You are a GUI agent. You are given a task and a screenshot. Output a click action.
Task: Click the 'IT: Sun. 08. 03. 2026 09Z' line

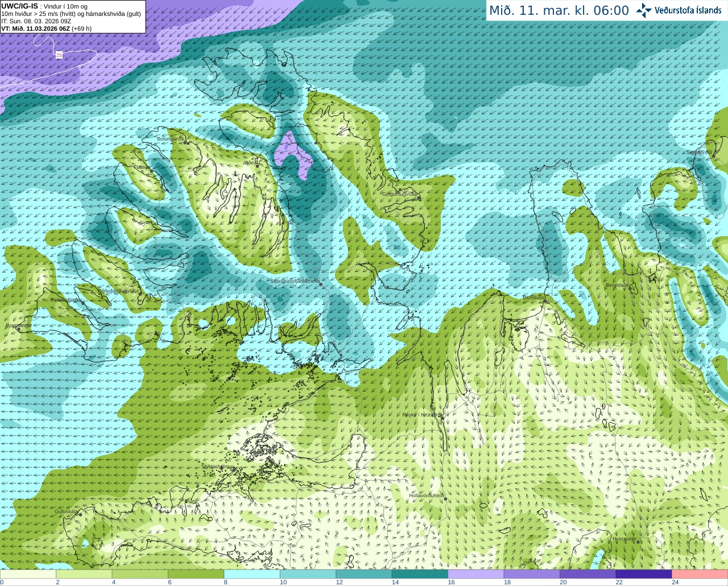pyautogui.click(x=36, y=21)
